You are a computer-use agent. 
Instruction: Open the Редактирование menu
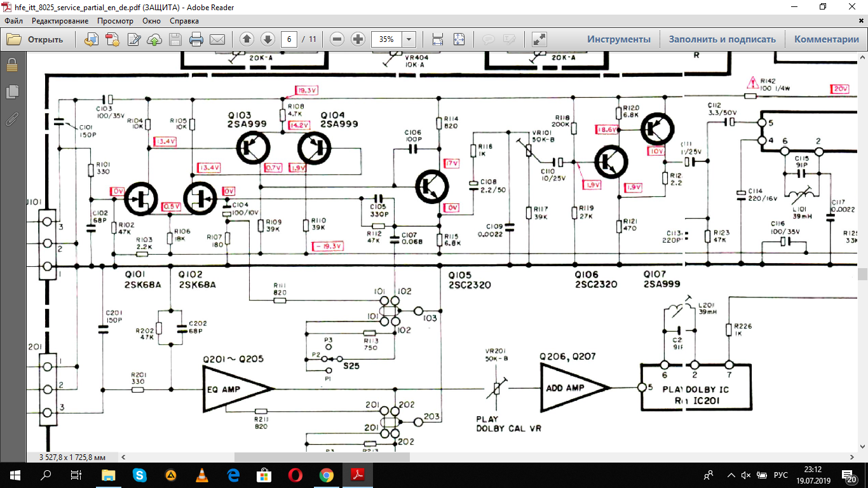pos(60,21)
